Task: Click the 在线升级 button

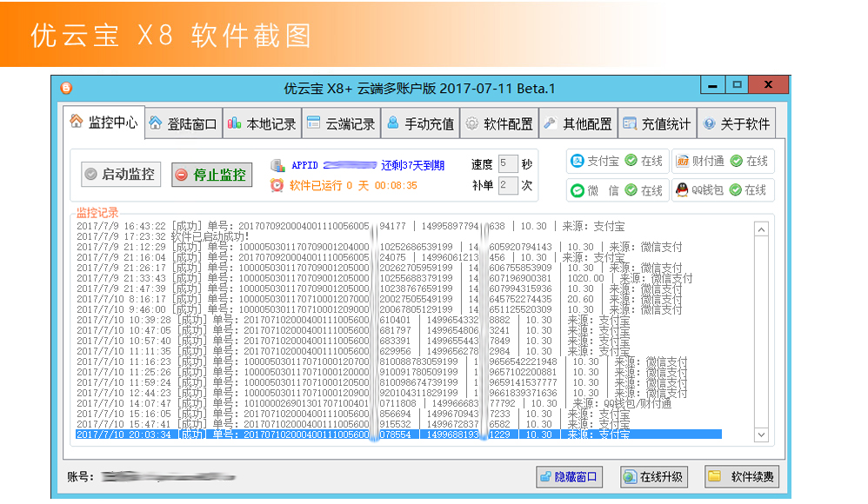Action: pyautogui.click(x=653, y=476)
